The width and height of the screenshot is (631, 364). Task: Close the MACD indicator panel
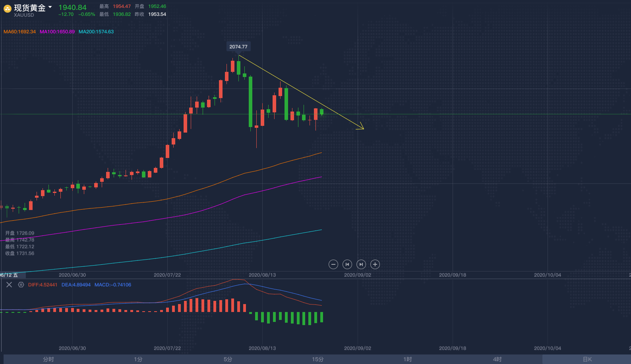point(9,285)
